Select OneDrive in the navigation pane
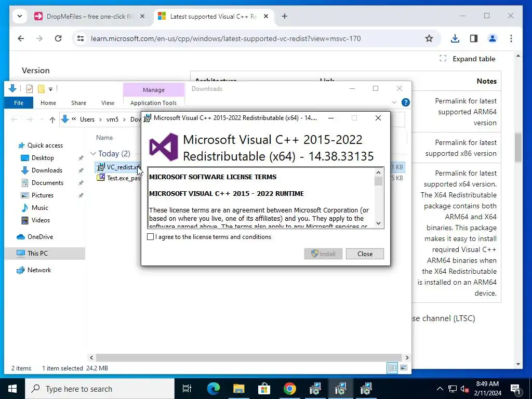The image size is (532, 399). (x=40, y=237)
